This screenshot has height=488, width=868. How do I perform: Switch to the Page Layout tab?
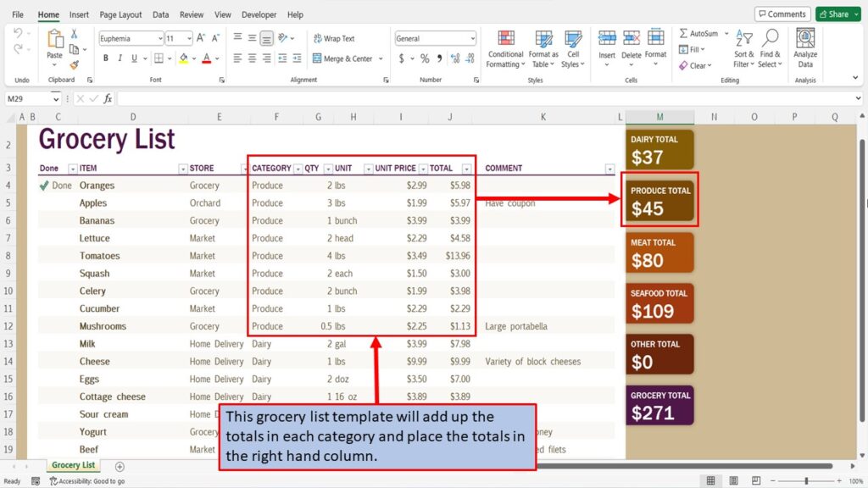click(x=120, y=14)
